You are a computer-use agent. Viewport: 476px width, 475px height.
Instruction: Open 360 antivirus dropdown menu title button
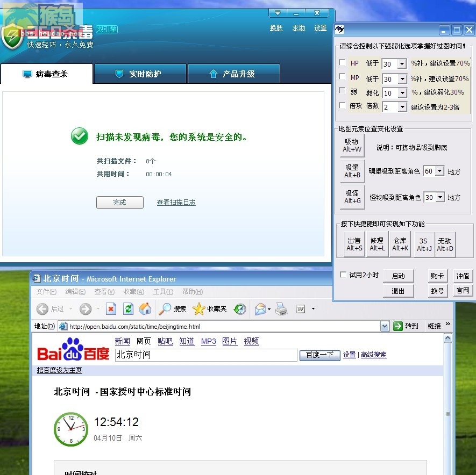click(x=278, y=13)
